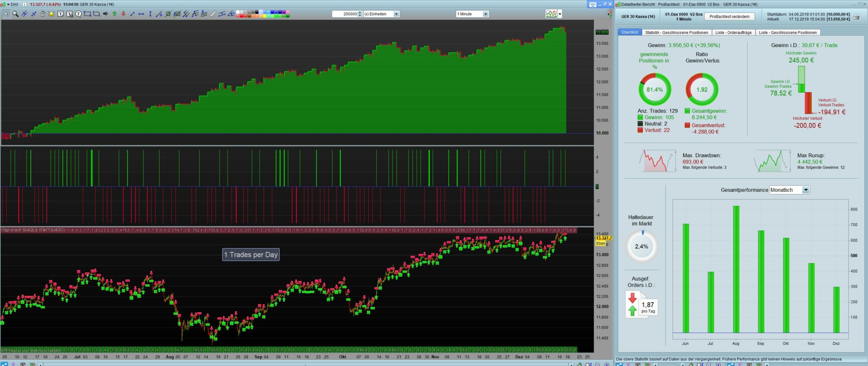Click the printer icon in the report header
Viewport: 868px width, 366px height.
[857, 17]
